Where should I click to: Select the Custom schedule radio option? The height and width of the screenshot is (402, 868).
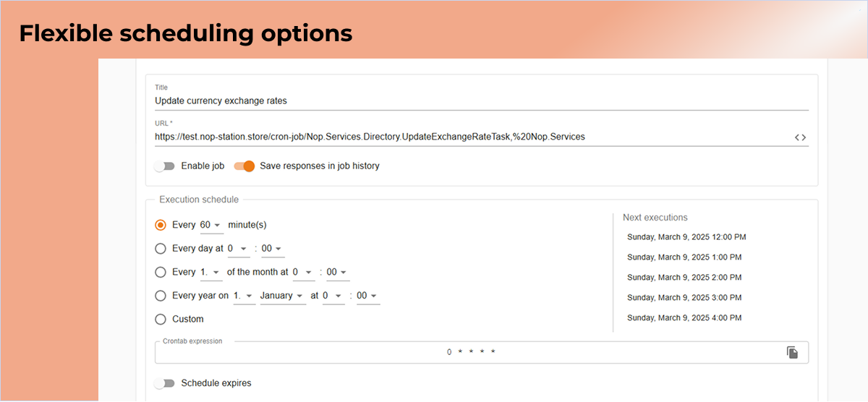pos(161,319)
